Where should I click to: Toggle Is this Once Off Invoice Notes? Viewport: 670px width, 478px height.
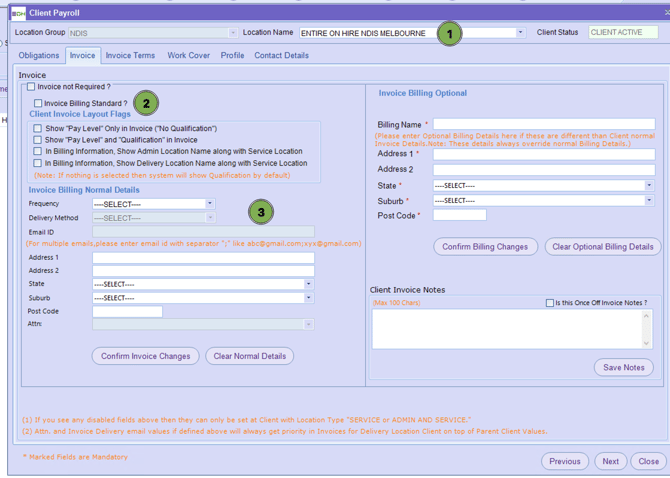(549, 303)
